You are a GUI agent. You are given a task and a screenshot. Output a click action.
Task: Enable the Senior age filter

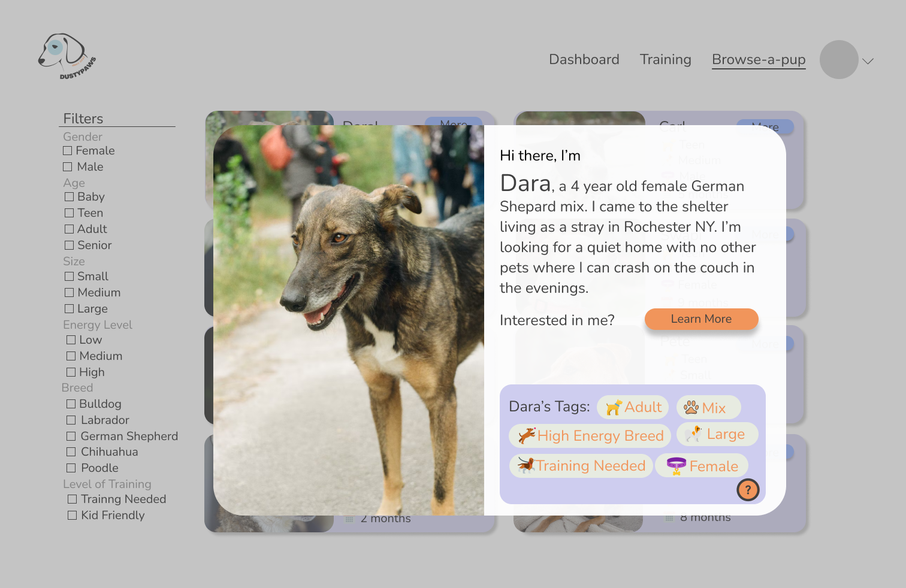pyautogui.click(x=70, y=245)
